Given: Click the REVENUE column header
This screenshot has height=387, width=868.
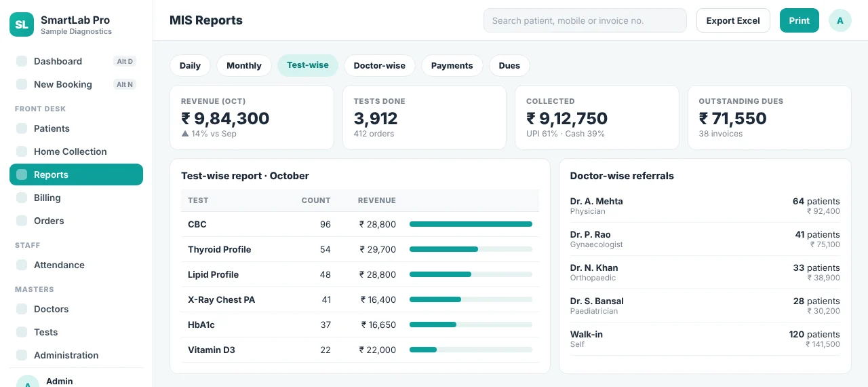Looking at the screenshot, I should [x=377, y=200].
